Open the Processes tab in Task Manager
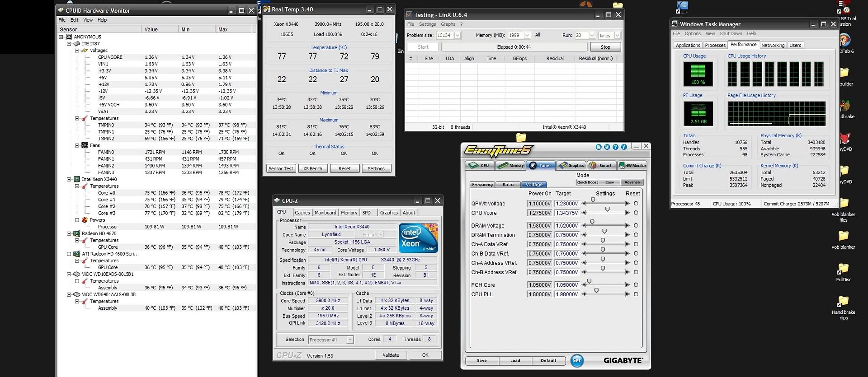Image resolution: width=868 pixels, height=377 pixels. click(715, 45)
